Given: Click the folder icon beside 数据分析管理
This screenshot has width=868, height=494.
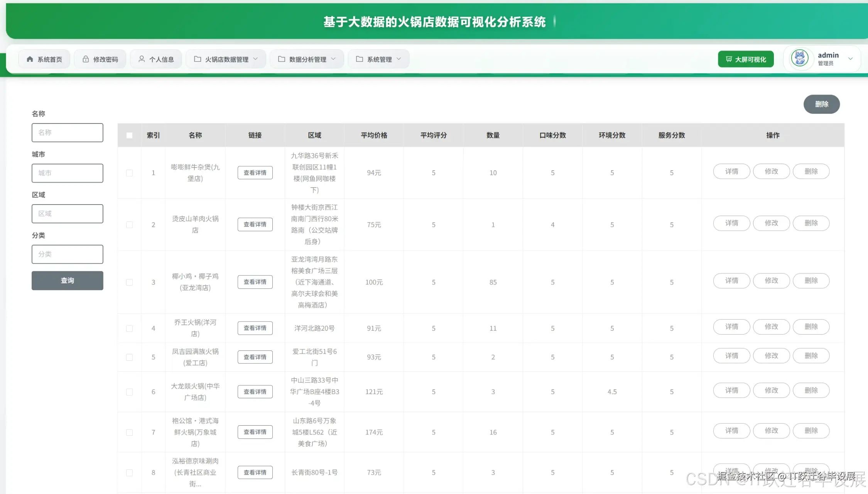Looking at the screenshot, I should [282, 59].
